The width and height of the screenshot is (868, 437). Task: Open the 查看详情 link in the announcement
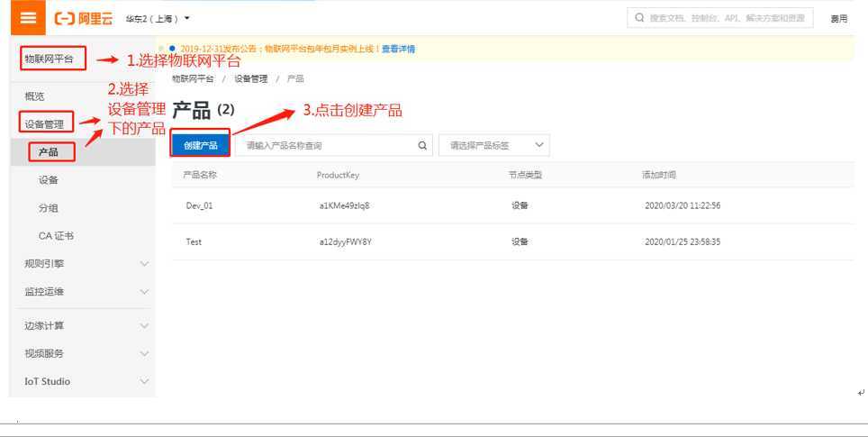[x=399, y=49]
